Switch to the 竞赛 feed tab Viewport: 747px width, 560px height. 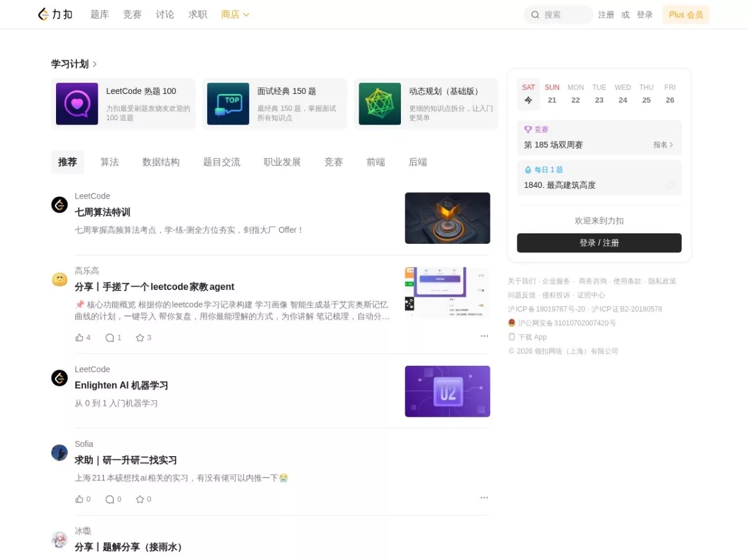point(334,162)
